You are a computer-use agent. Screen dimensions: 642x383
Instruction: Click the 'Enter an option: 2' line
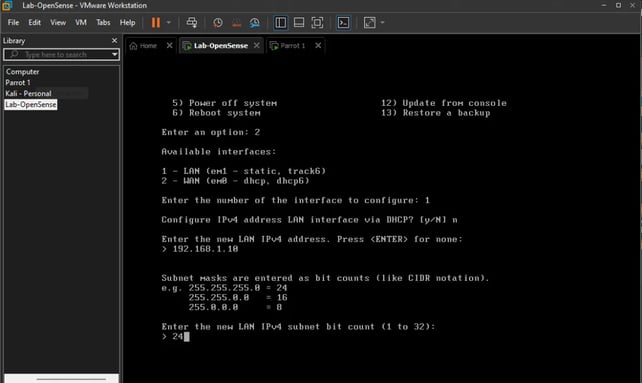pos(211,132)
